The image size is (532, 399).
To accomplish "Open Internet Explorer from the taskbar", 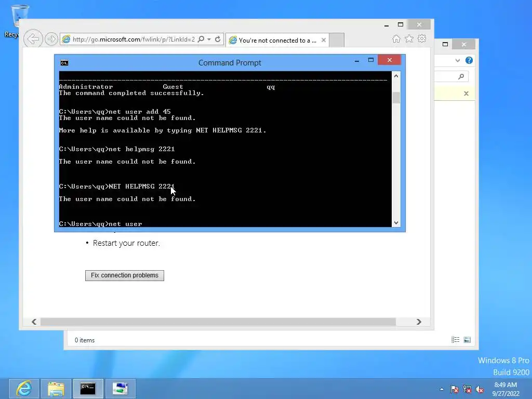I will pyautogui.click(x=24, y=389).
